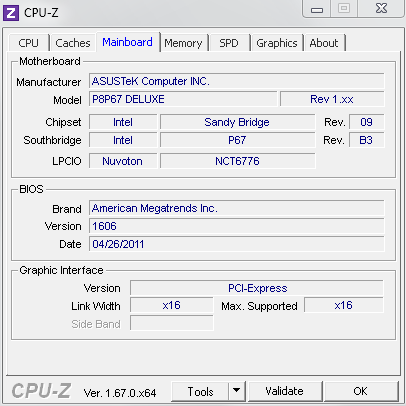
Task: Click the BIOS date 04/26/2011 field
Action: 236,244
